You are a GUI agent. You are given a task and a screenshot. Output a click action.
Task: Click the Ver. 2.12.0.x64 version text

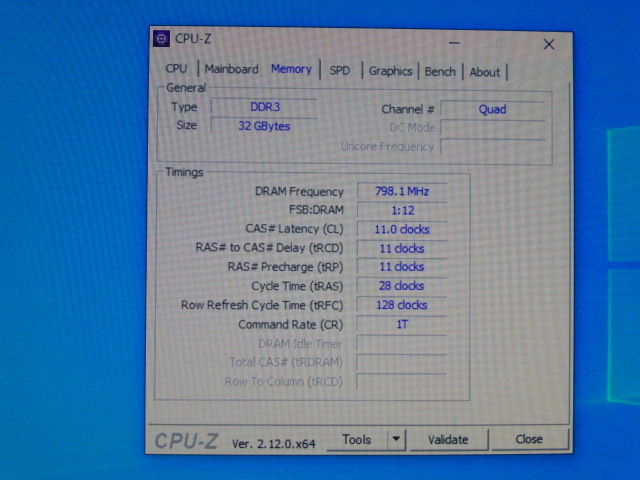click(x=273, y=444)
